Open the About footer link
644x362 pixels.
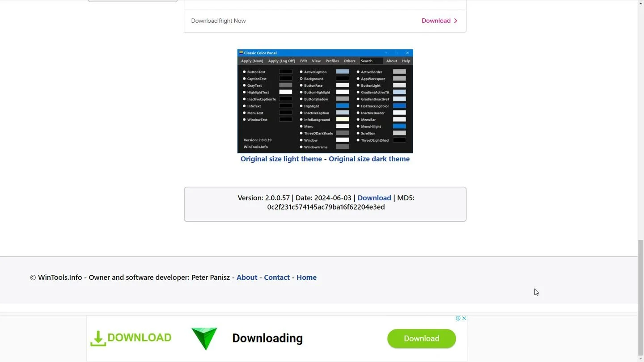[247, 277]
